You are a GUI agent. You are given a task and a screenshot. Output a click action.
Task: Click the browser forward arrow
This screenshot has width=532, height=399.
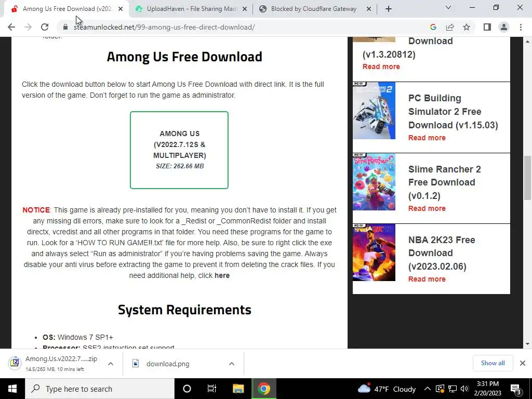click(28, 27)
